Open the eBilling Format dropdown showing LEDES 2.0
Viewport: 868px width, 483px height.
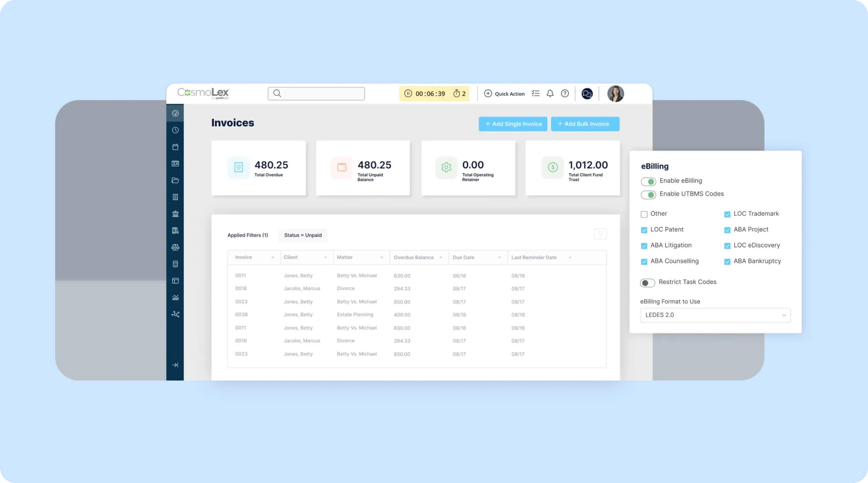click(x=715, y=315)
